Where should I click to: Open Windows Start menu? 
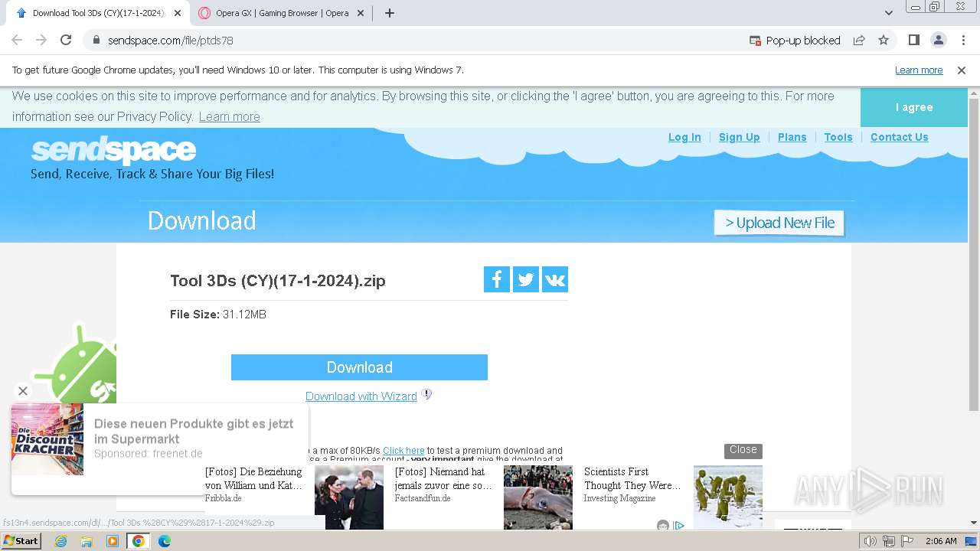[x=21, y=541]
